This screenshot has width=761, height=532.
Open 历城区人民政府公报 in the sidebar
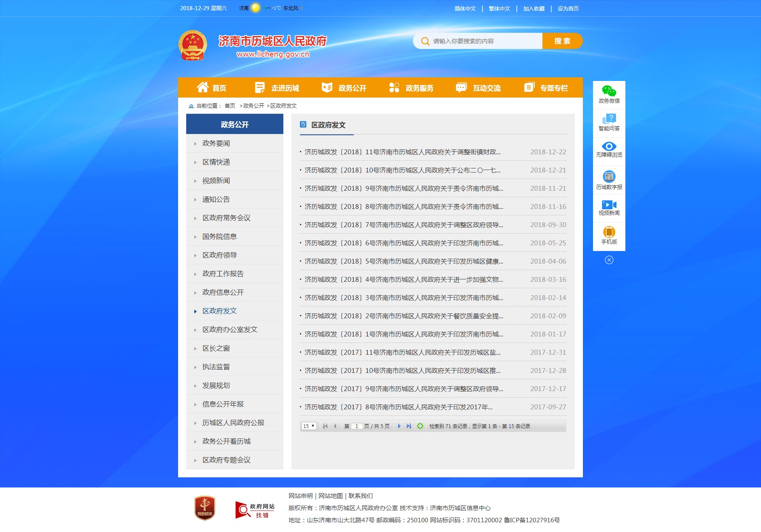[235, 423]
